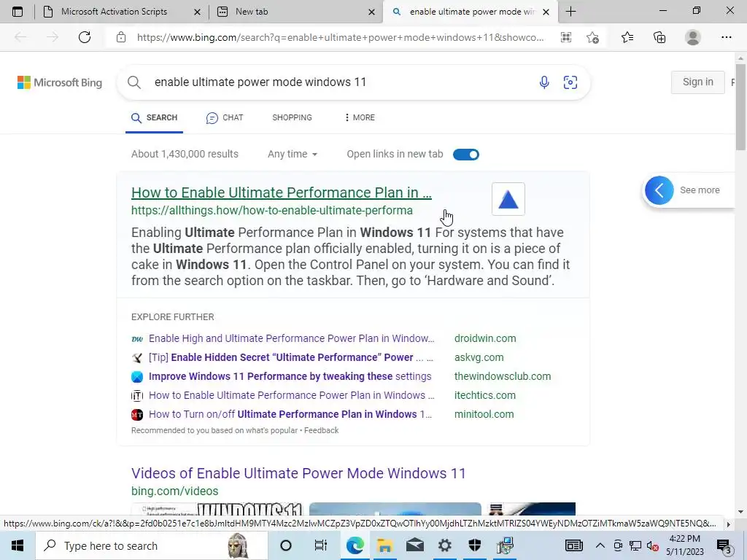Open Windows Start menu

[x=18, y=545]
